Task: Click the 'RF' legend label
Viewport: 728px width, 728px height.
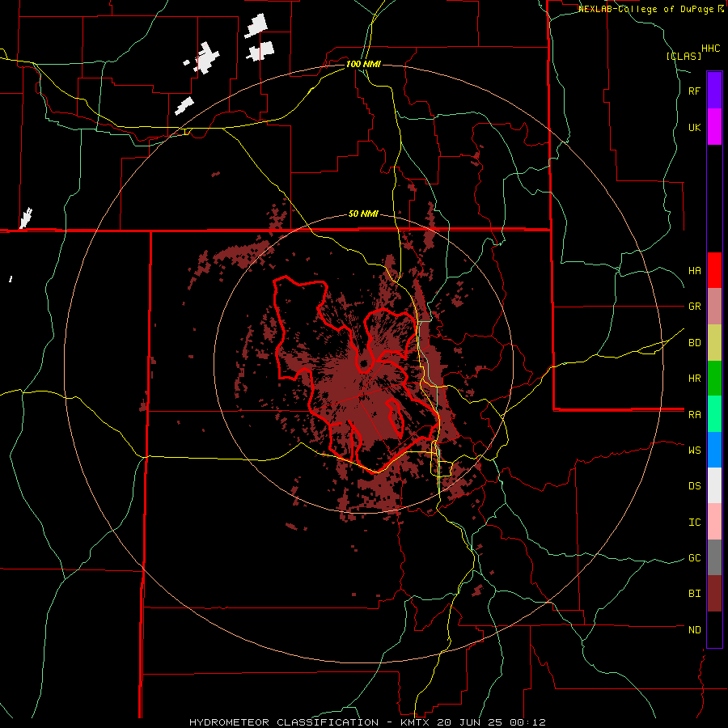Action: pyautogui.click(x=694, y=91)
